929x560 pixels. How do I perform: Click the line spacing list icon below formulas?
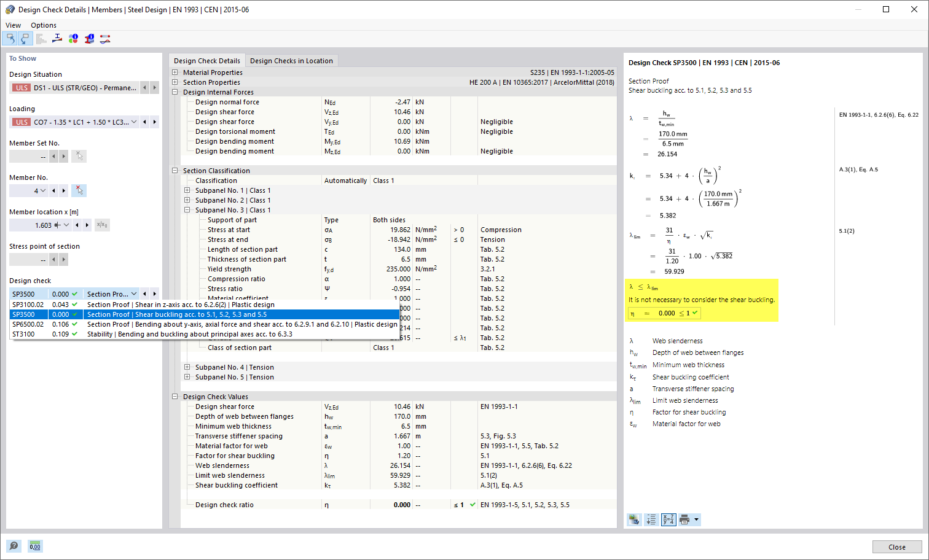tap(651, 520)
